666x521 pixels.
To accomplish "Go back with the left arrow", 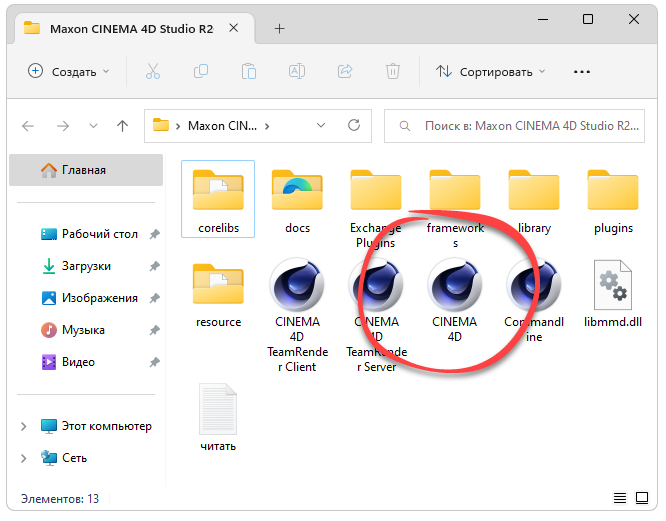I will (28, 126).
